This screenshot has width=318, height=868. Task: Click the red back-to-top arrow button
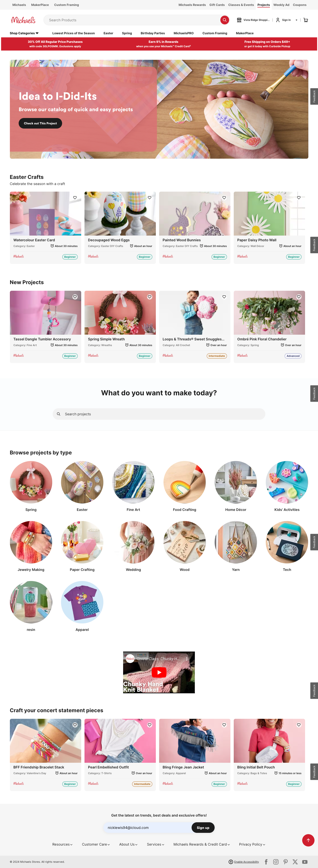(x=308, y=840)
